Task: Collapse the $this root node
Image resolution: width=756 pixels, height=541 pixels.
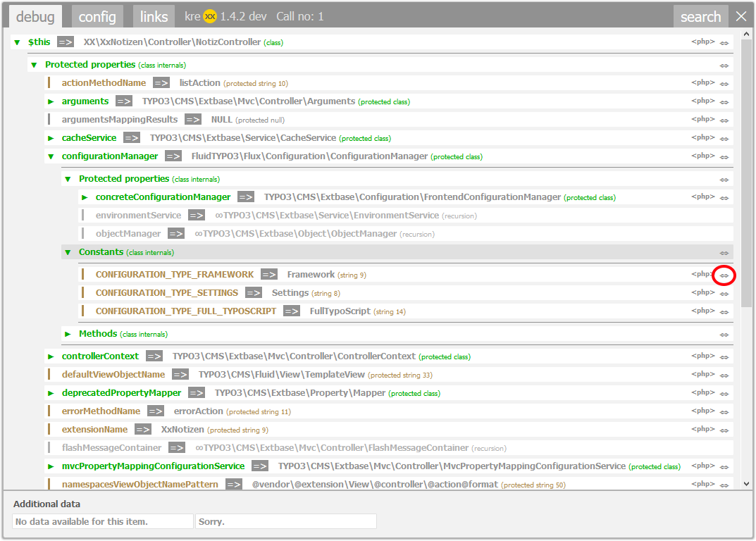Action: [17, 43]
